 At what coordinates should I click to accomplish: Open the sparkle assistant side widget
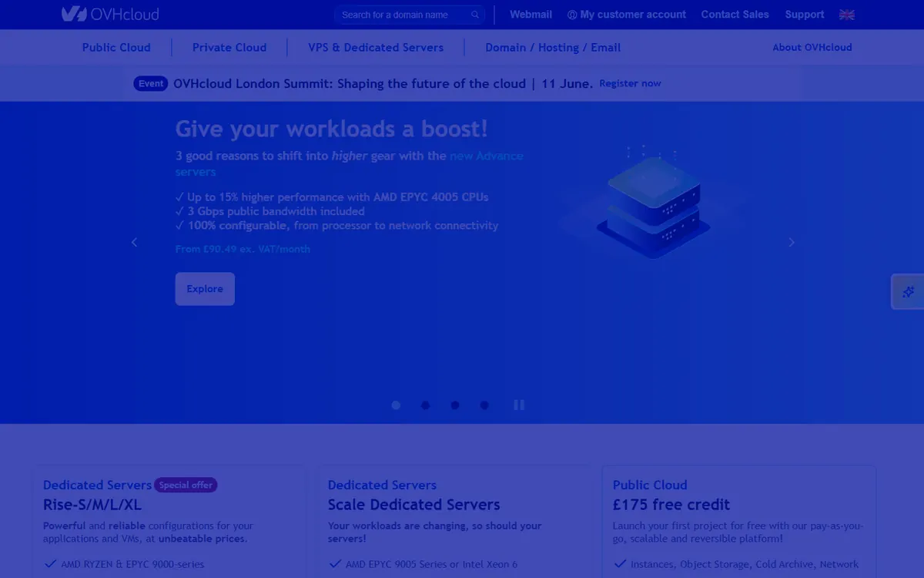point(908,291)
